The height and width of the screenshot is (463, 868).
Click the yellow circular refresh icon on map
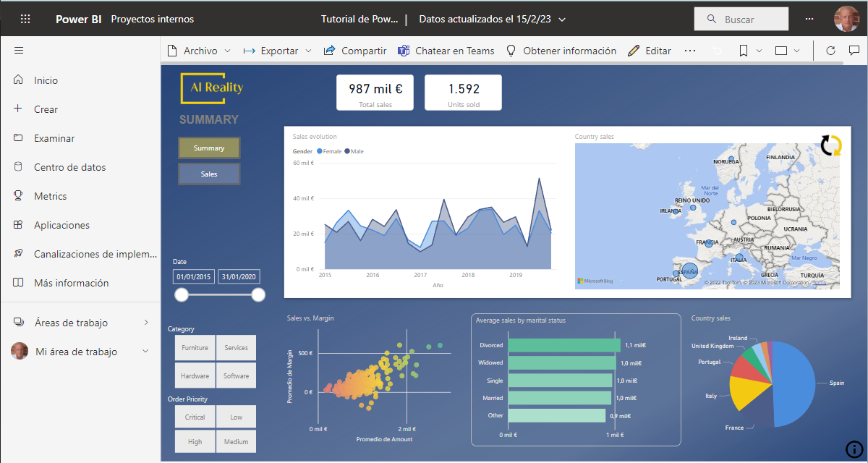coord(831,145)
